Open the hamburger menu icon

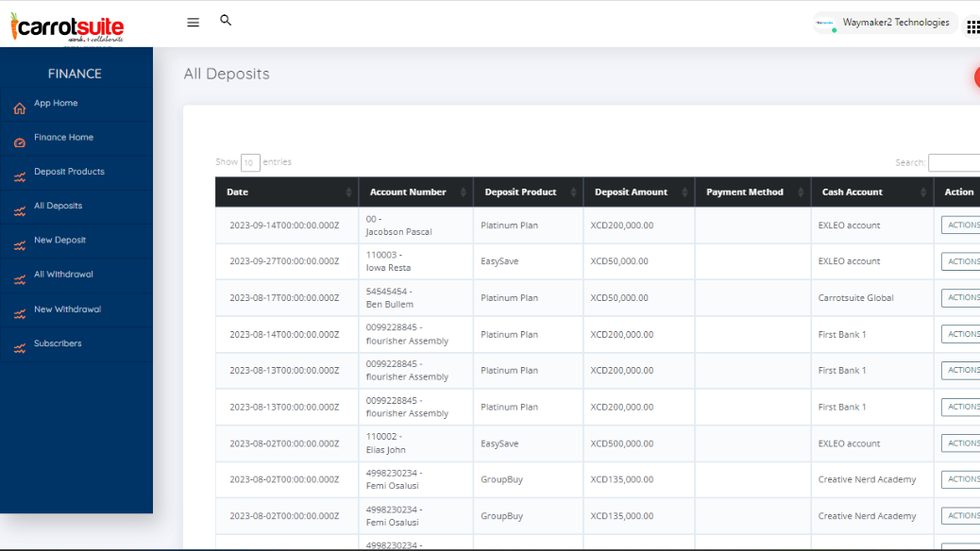193,23
